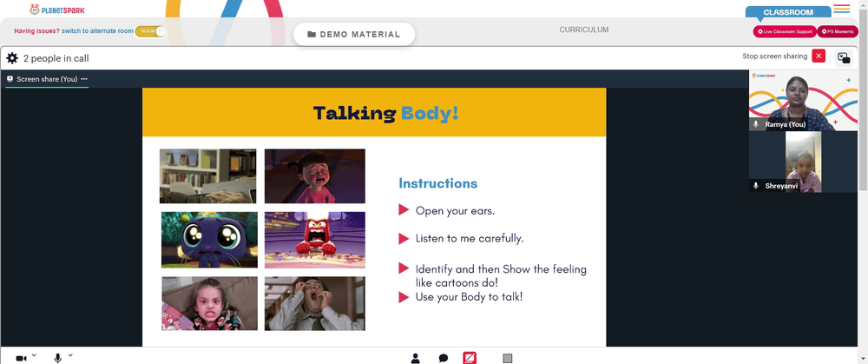Click the red stop screen sharing X
The width and height of the screenshot is (868, 364).
[819, 56]
